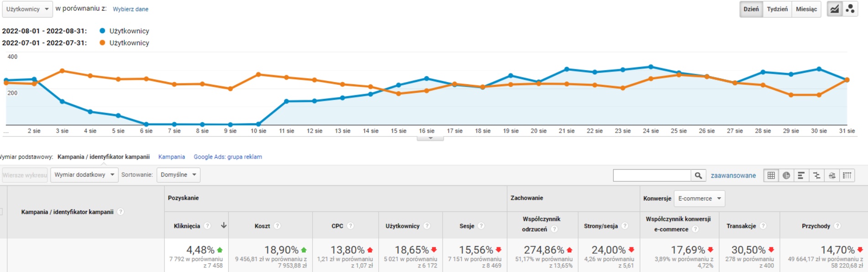
Task: Open the Użytkownicy metric dropdown
Action: pos(27,9)
